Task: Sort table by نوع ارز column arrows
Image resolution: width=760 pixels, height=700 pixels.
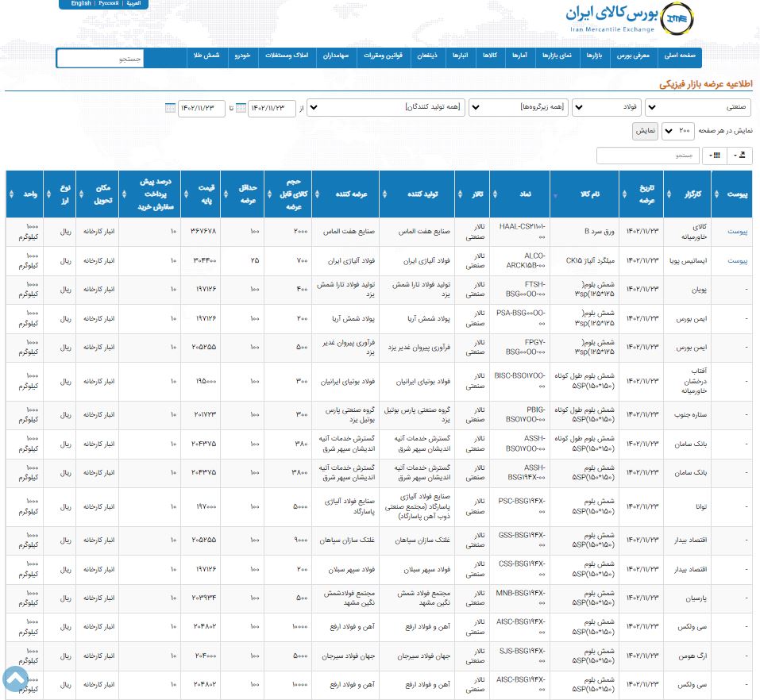Action: point(48,194)
